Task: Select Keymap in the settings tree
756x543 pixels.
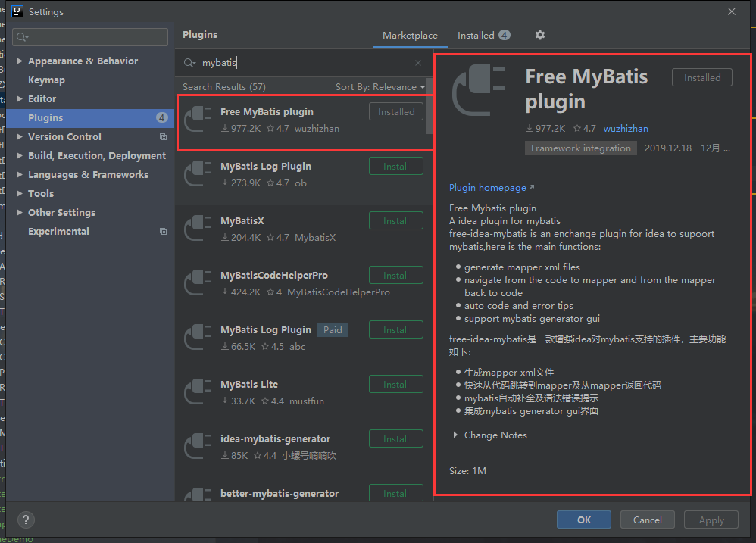Action: coord(46,80)
